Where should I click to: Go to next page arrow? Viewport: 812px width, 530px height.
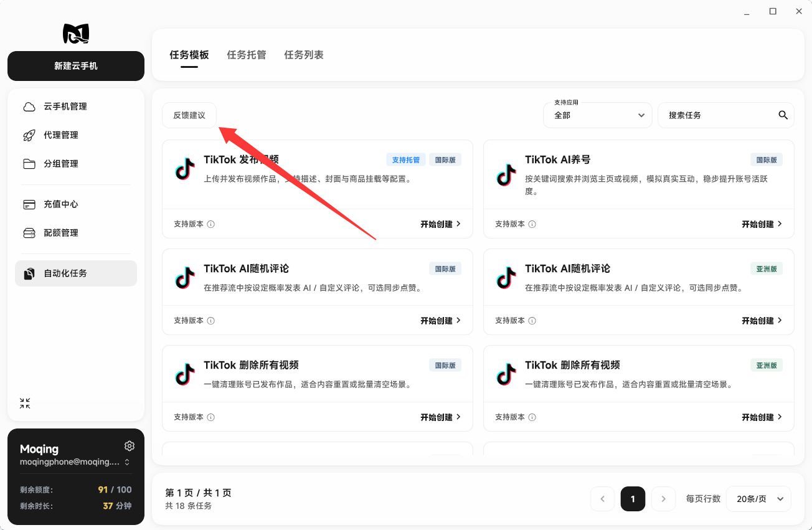[x=664, y=499]
